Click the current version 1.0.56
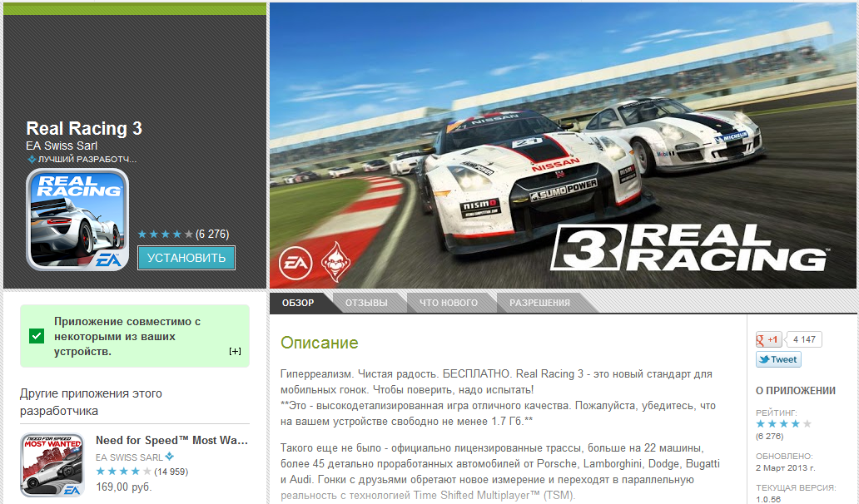The width and height of the screenshot is (859, 504). [x=768, y=499]
